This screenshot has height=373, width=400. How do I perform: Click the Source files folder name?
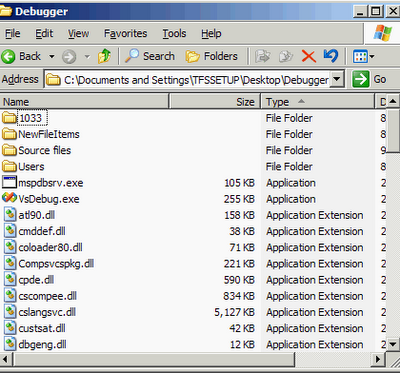tap(45, 150)
